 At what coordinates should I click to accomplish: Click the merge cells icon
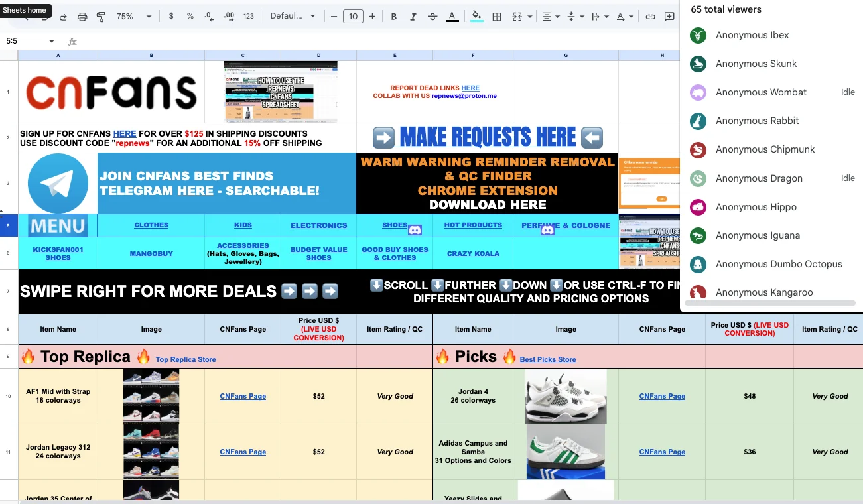coord(517,16)
